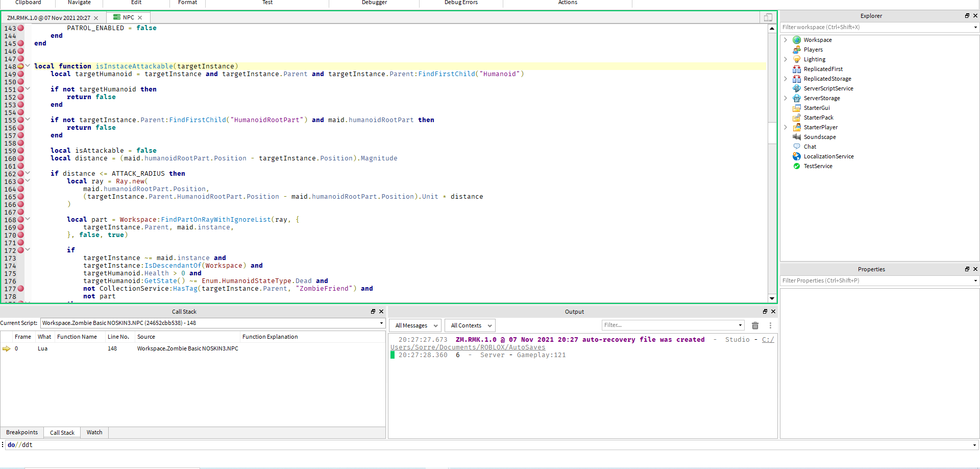980x469 pixels.
Task: Toggle breakpoint on line 164
Action: 21,189
